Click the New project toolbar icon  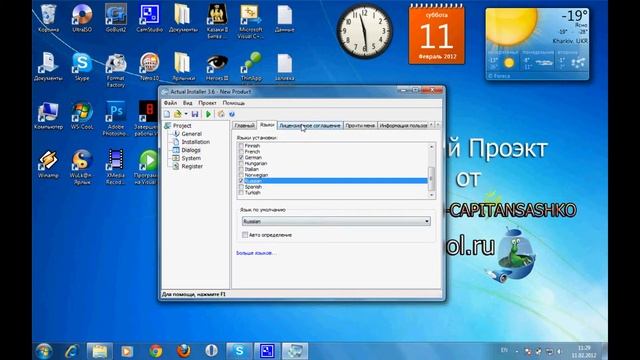click(x=167, y=114)
